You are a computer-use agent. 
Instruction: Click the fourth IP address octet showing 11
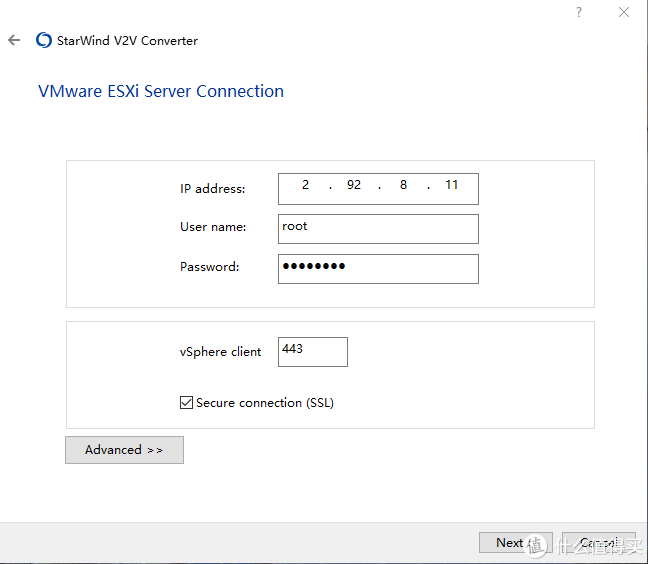click(451, 185)
